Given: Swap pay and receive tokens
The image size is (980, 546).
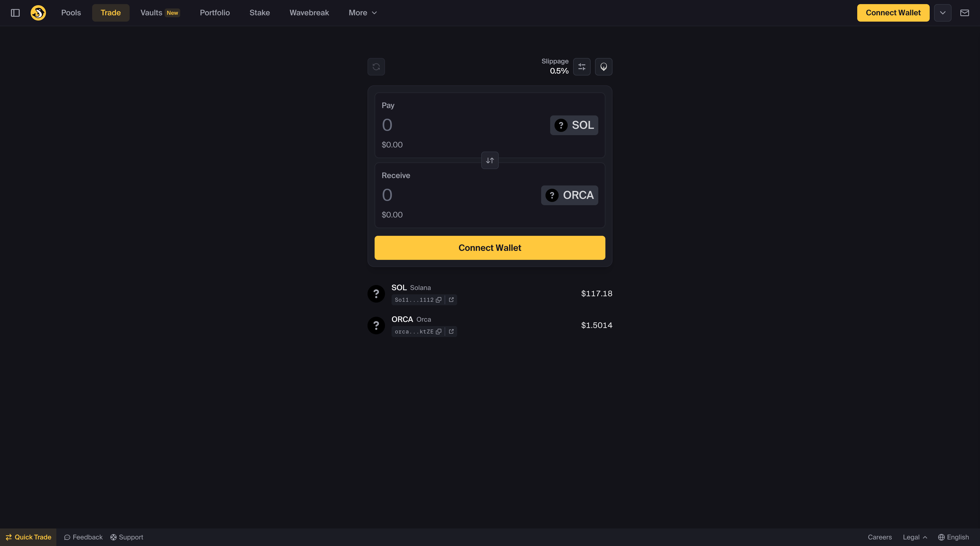Looking at the screenshot, I should (x=490, y=160).
